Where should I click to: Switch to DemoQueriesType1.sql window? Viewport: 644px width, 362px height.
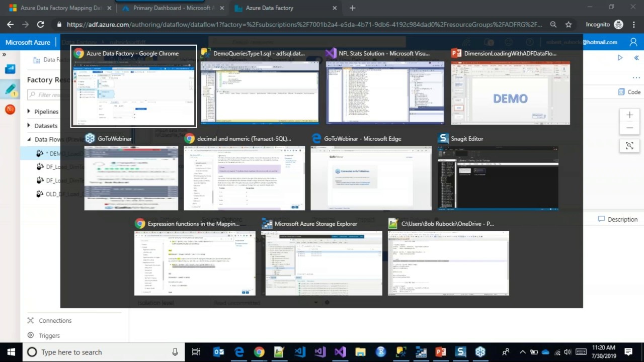tap(260, 86)
